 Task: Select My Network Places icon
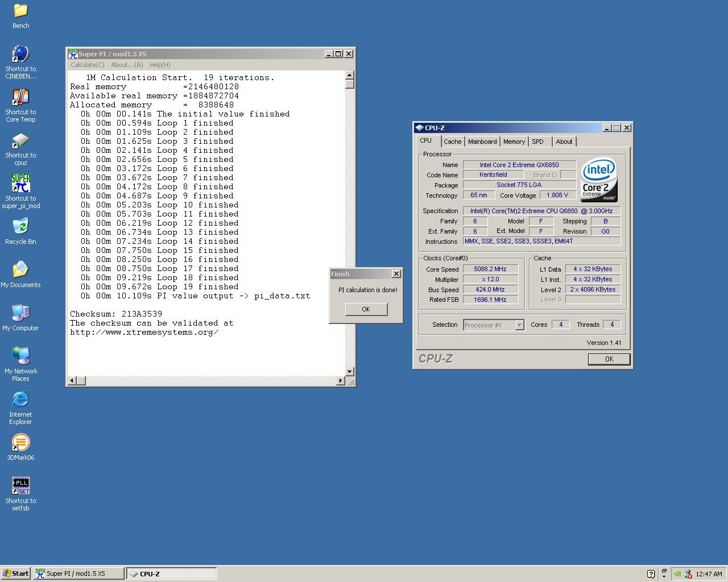coord(20,356)
